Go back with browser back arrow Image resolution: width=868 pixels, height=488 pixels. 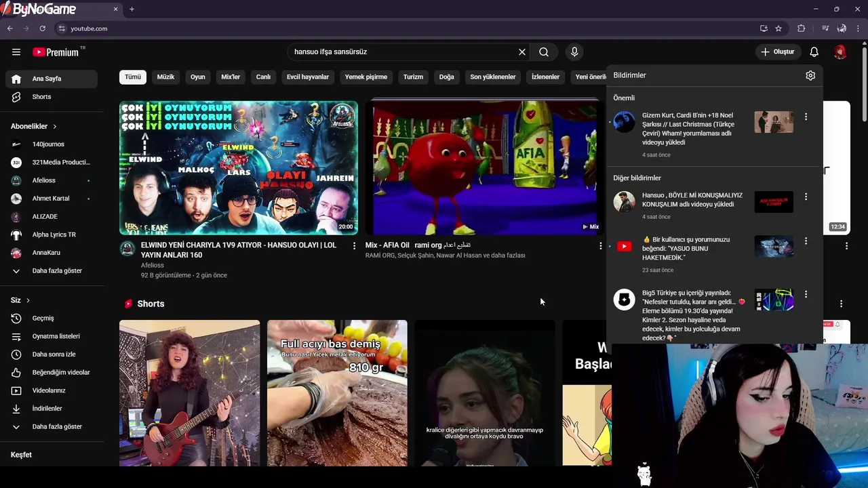click(x=9, y=28)
